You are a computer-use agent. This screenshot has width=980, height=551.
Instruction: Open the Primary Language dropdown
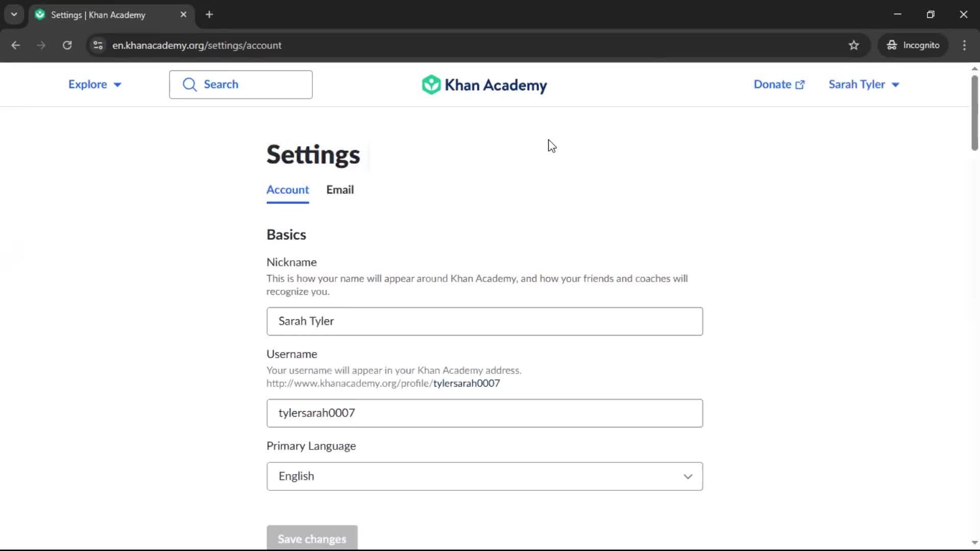484,477
